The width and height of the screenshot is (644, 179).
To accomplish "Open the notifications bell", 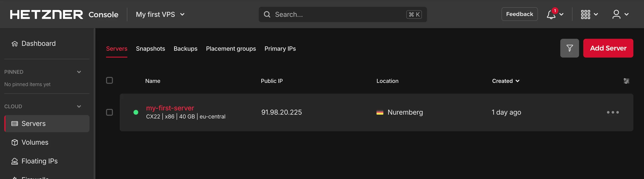I will [x=551, y=14].
